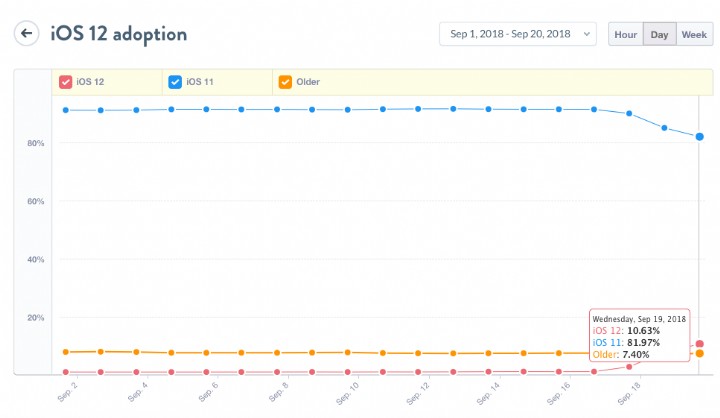
Task: Switch to Hour granularity
Action: pyautogui.click(x=625, y=34)
